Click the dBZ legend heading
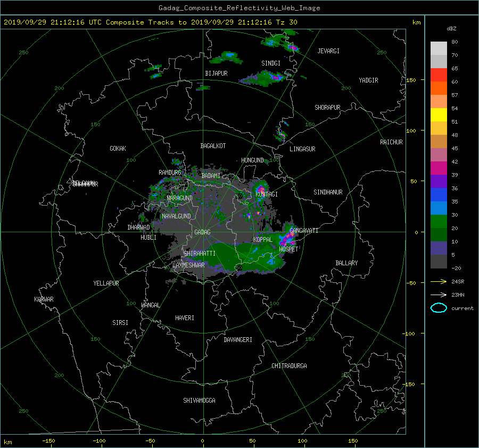The height and width of the screenshot is (448, 479). click(451, 29)
